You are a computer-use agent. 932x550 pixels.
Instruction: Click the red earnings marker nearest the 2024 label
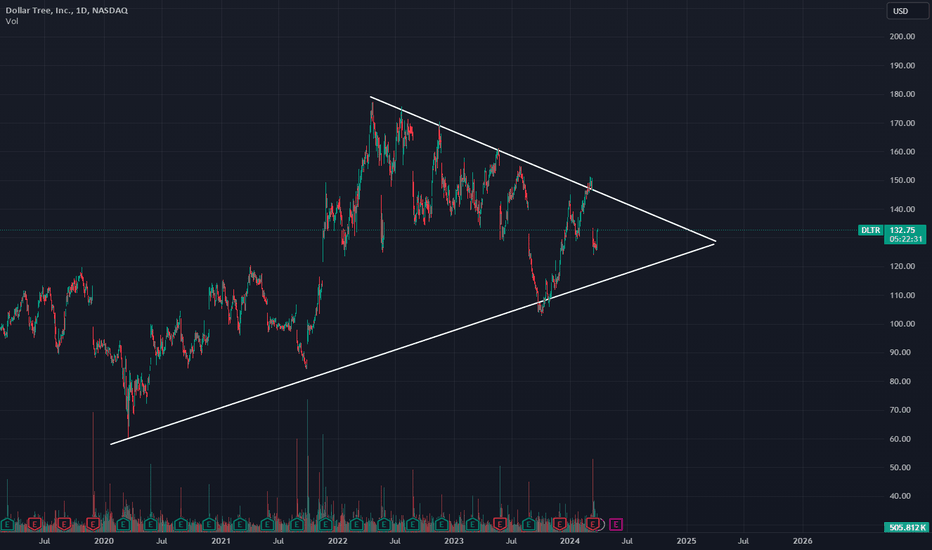point(559,524)
